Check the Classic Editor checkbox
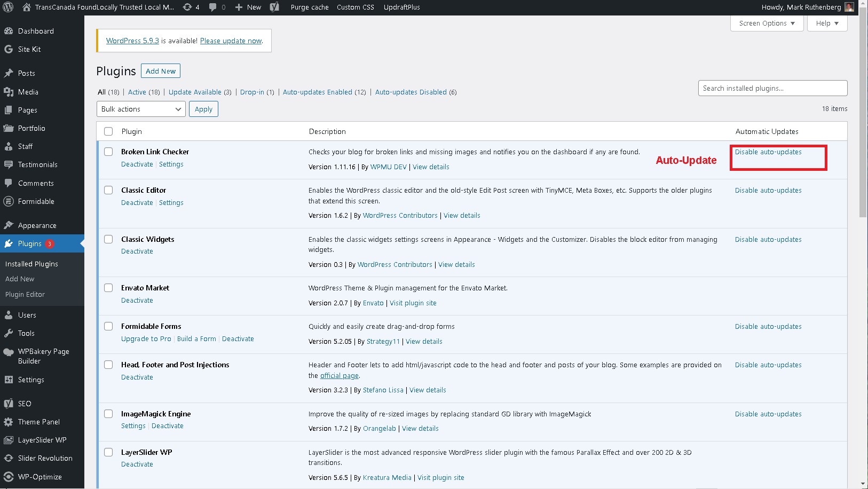 point(108,190)
